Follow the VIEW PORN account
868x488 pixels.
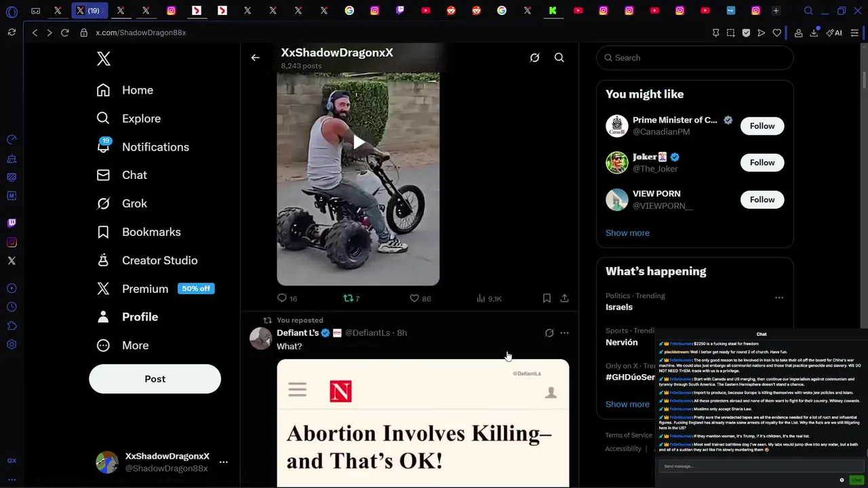[762, 200]
